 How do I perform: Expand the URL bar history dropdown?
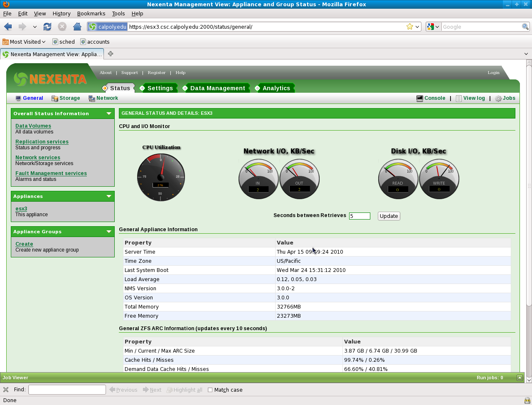(418, 27)
